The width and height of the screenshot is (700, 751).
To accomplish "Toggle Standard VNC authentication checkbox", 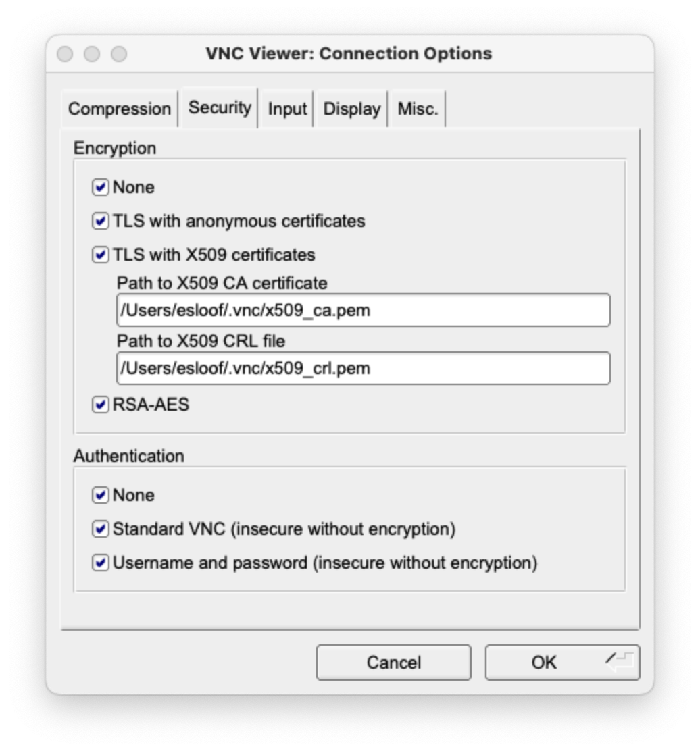I will coord(100,529).
